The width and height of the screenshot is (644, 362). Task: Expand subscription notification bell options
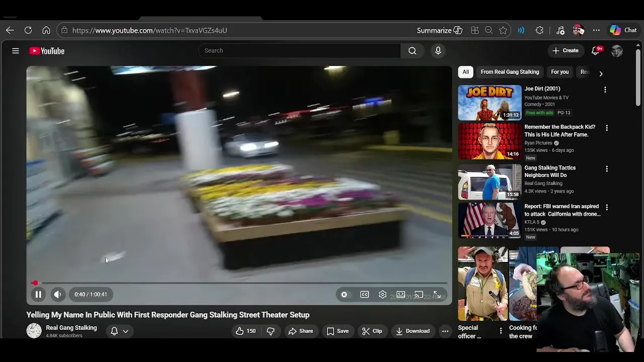(119, 331)
